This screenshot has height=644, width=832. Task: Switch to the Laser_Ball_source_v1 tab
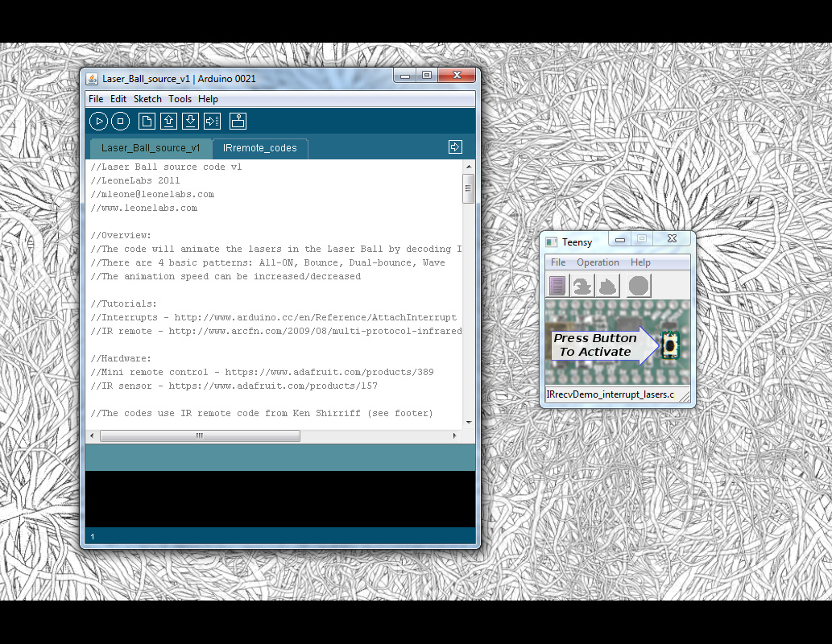pos(151,148)
